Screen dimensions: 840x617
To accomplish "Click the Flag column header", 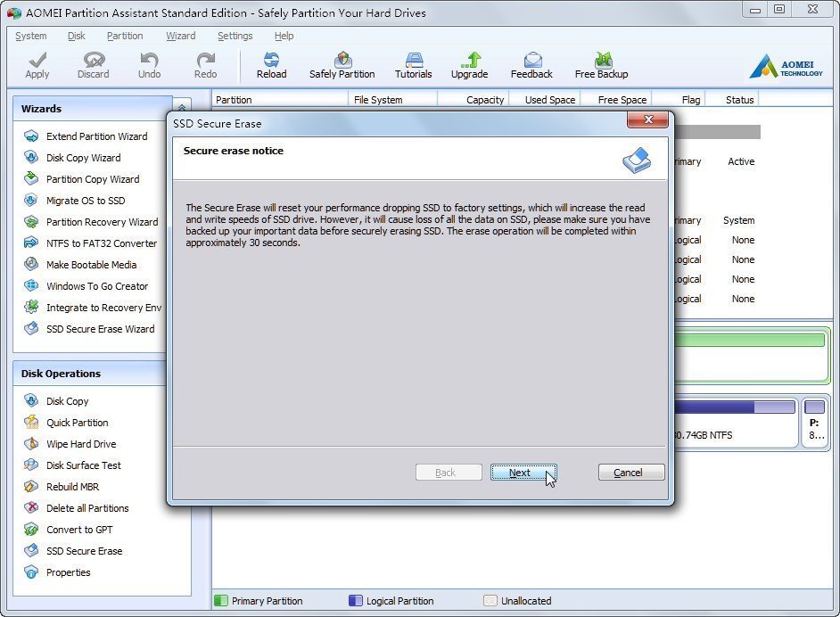I will tap(679, 100).
